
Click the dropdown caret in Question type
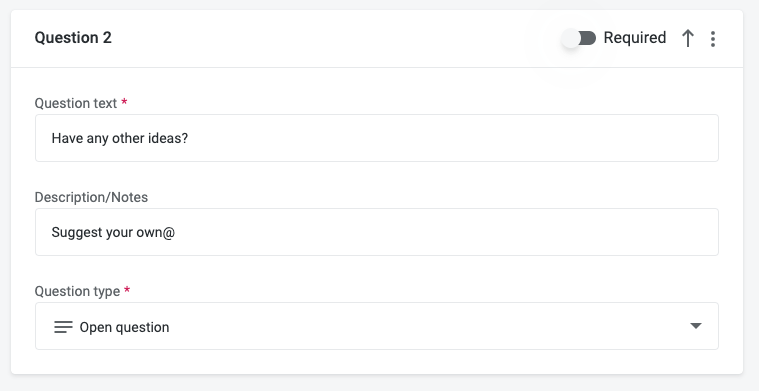(696, 326)
